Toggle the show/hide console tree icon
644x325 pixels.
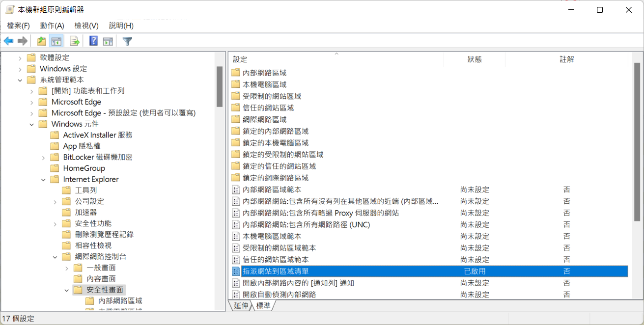point(56,41)
